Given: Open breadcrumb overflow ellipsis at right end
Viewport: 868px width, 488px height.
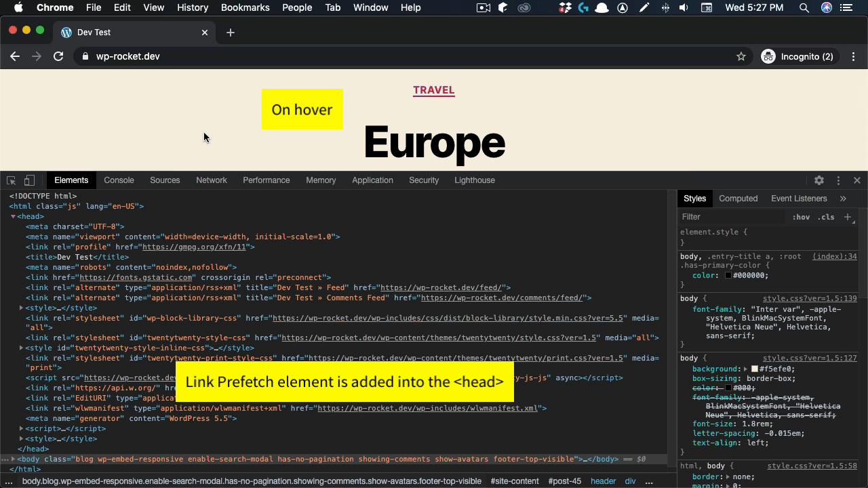Looking at the screenshot, I should tap(649, 481).
